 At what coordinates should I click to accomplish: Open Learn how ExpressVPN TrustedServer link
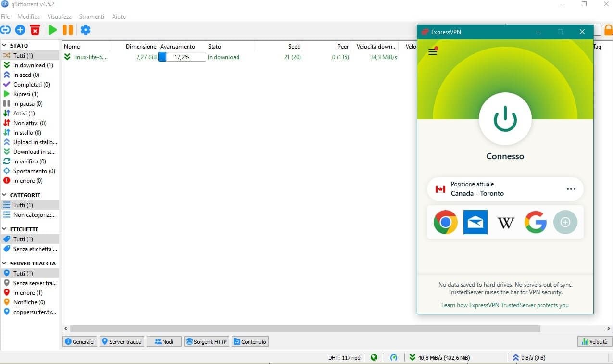coord(505,305)
